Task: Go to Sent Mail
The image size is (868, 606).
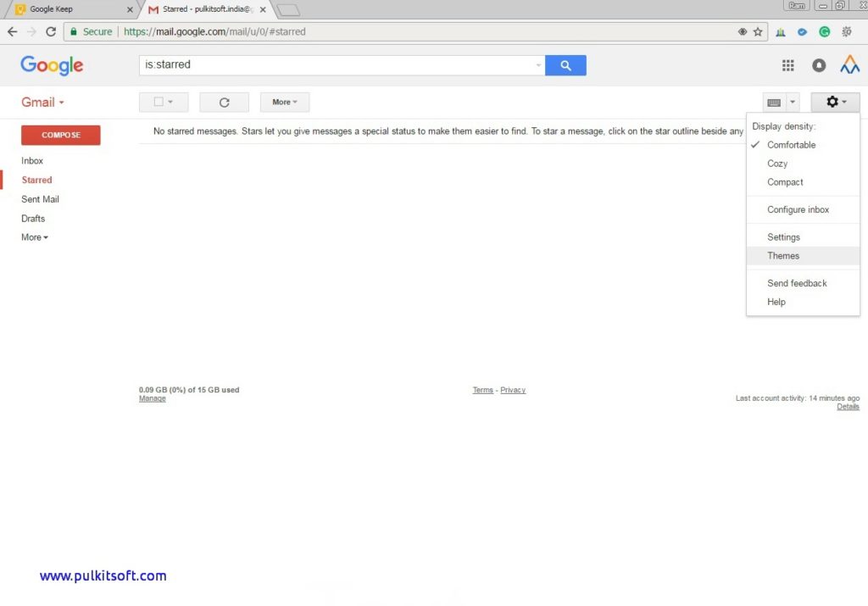Action: [40, 199]
